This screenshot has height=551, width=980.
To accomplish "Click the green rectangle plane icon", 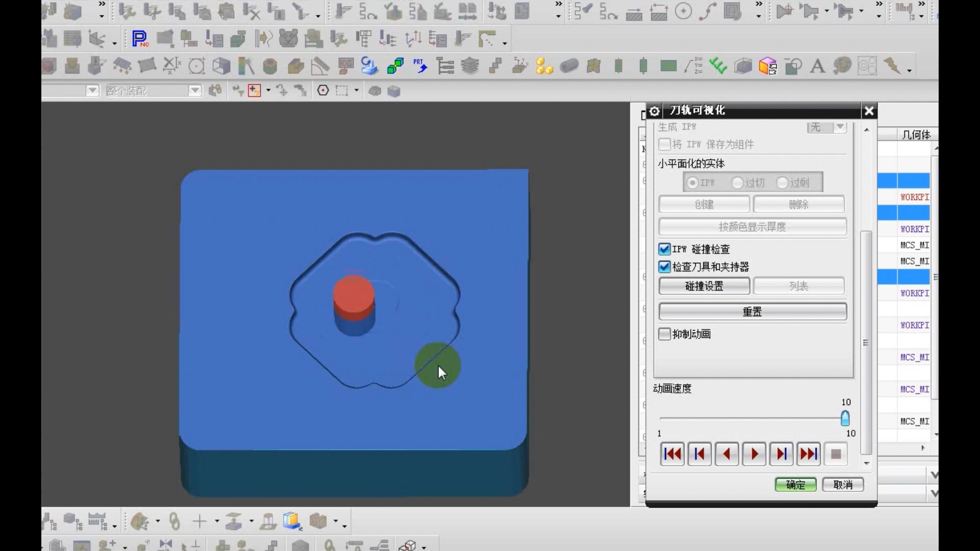I will point(668,66).
